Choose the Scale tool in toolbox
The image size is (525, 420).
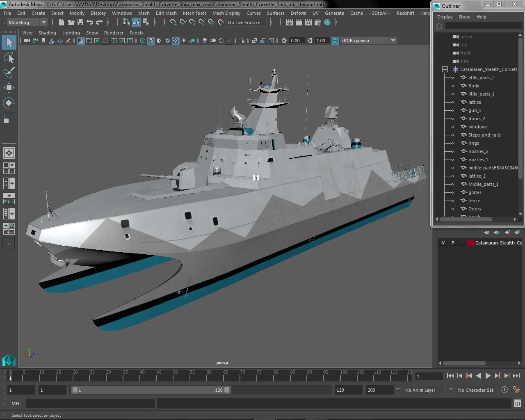coord(9,118)
